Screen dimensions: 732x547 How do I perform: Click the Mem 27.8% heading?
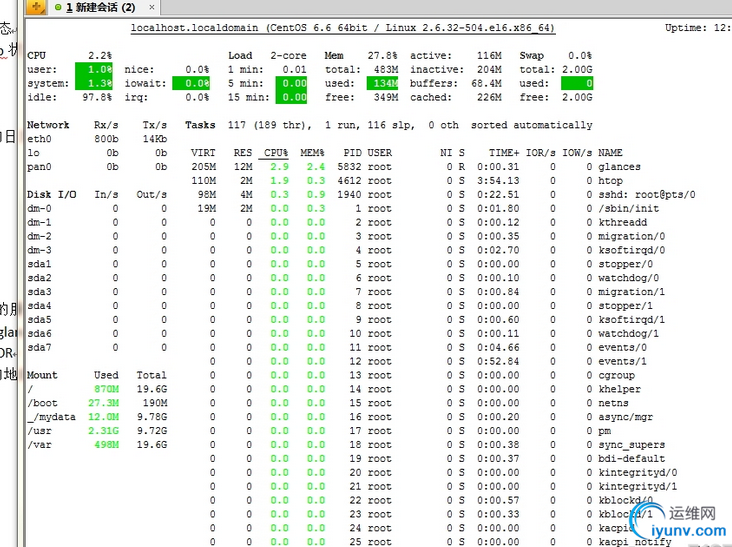click(x=361, y=56)
